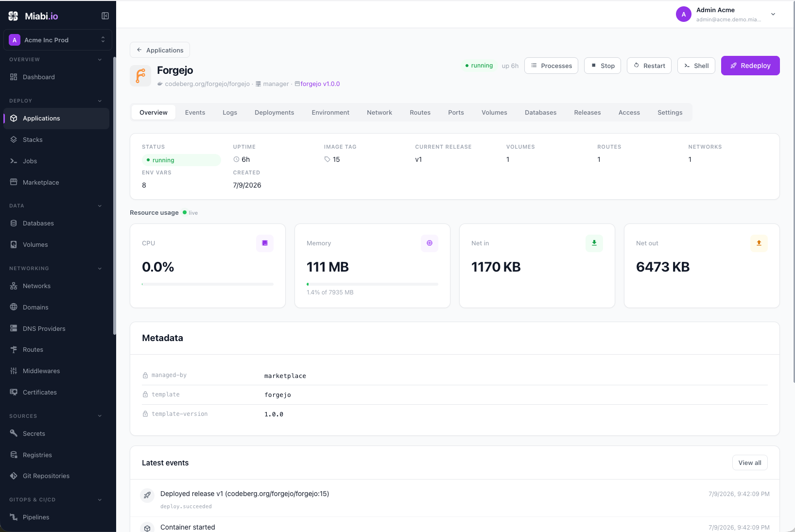Collapse the sidebar panel icon

point(105,16)
